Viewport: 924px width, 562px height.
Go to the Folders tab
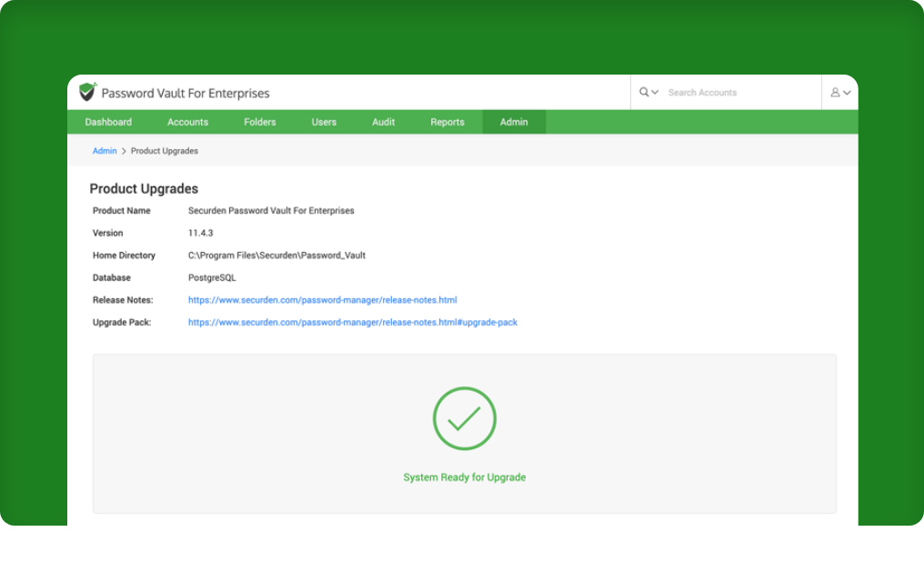(260, 122)
